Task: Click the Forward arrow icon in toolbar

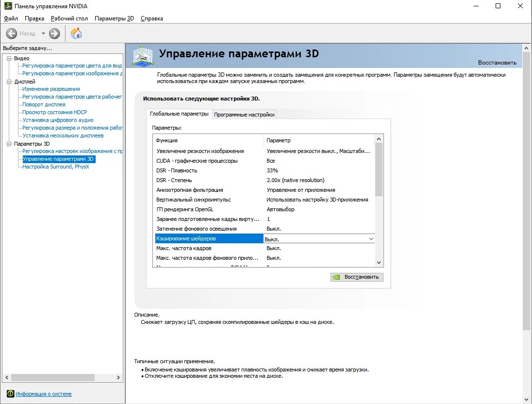Action: (54, 34)
